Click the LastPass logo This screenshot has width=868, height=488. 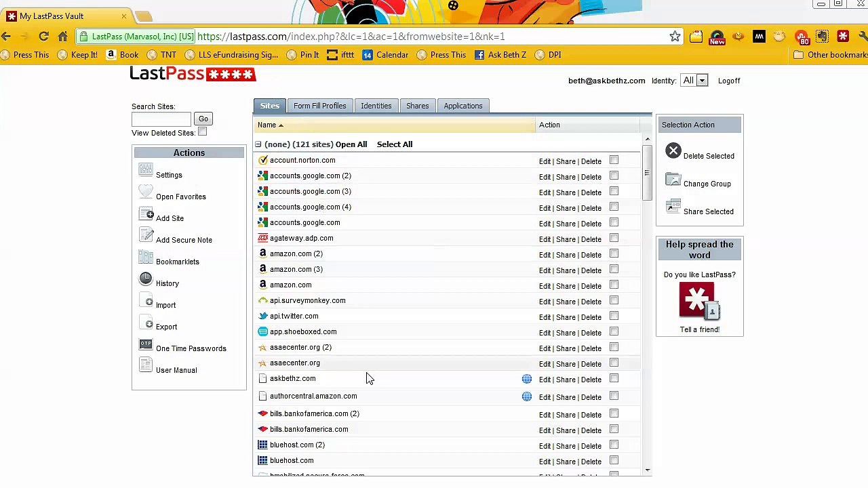coord(193,74)
